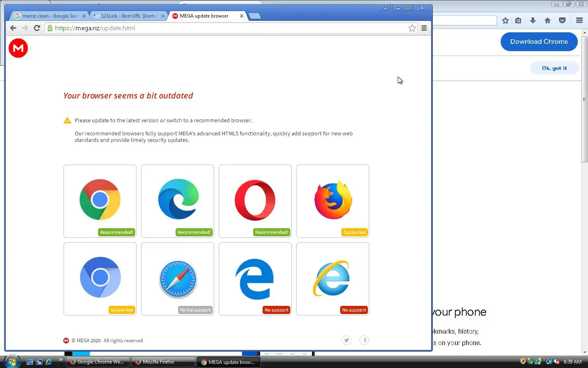
Task: Click the '© MEGA 2020' footer text
Action: (x=86, y=341)
